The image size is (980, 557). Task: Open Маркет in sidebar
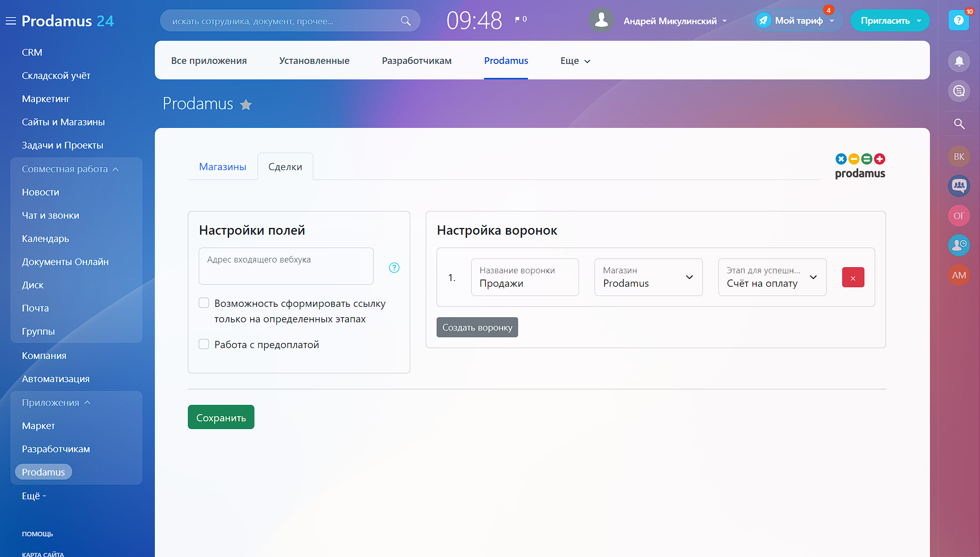(x=38, y=426)
